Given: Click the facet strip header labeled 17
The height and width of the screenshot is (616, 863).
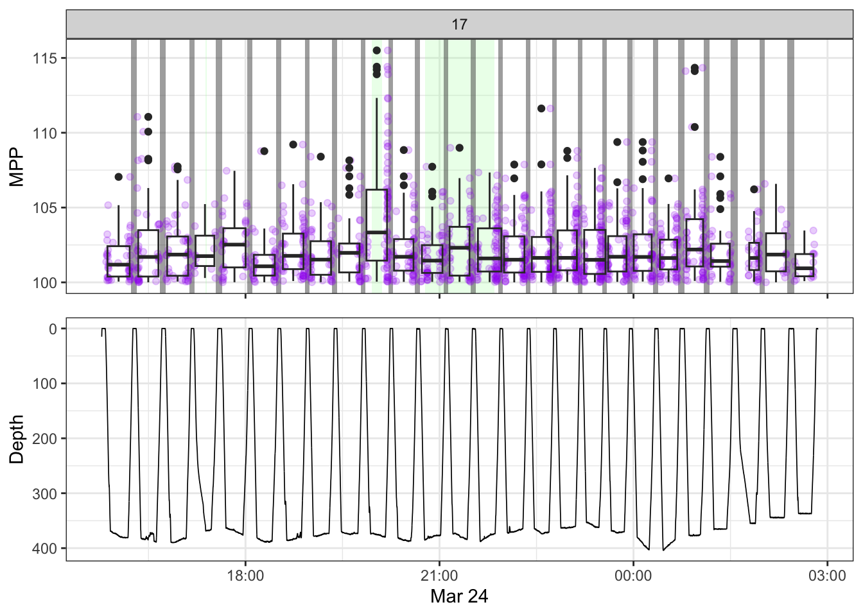Looking at the screenshot, I should tap(459, 24).
